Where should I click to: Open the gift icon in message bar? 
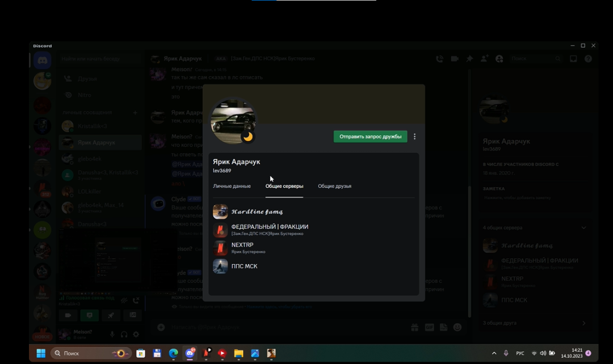click(x=415, y=327)
